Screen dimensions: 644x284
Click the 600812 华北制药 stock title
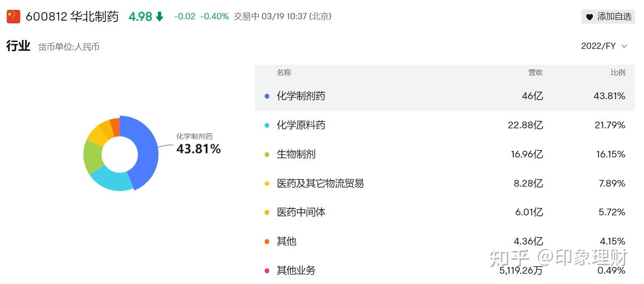pyautogui.click(x=72, y=17)
